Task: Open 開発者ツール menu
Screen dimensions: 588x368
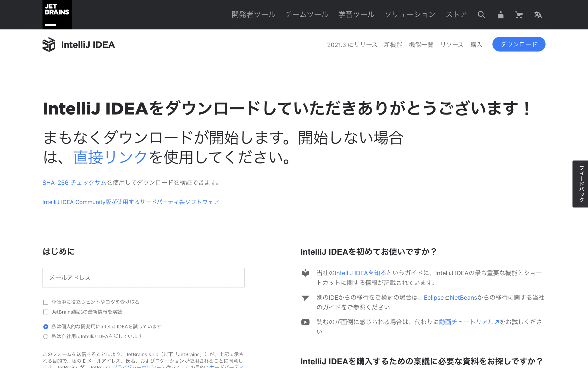Action: (x=253, y=14)
